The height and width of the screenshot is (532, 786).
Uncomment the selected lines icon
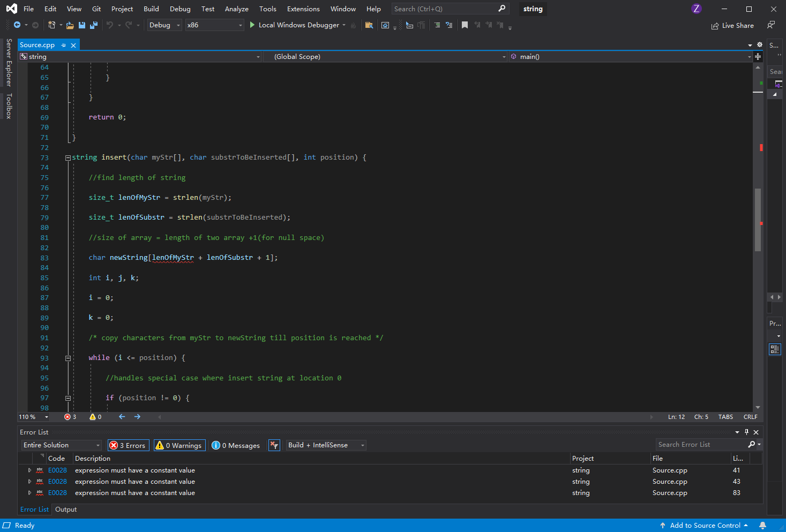pos(449,25)
